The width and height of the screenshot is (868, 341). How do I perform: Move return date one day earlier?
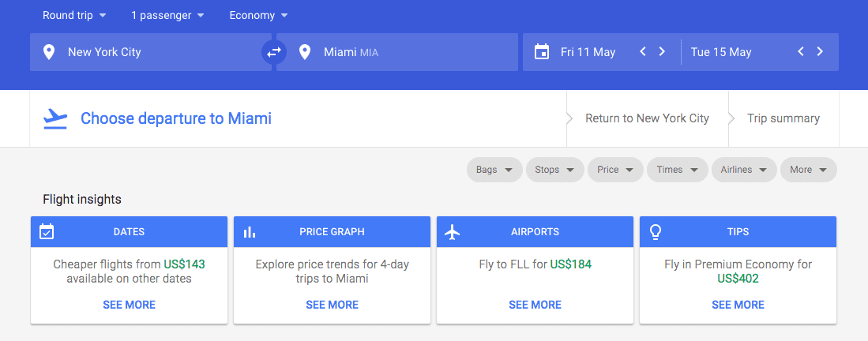point(801,52)
